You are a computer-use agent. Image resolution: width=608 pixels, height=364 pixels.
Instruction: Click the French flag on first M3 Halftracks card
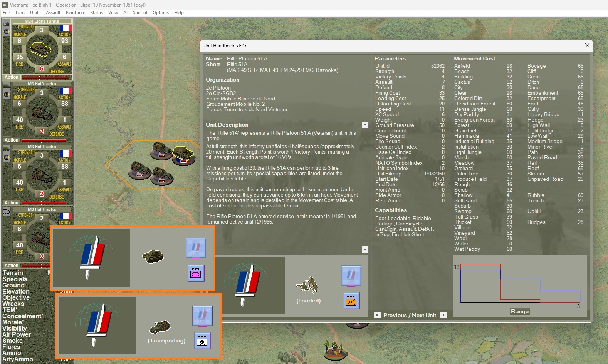(66, 91)
